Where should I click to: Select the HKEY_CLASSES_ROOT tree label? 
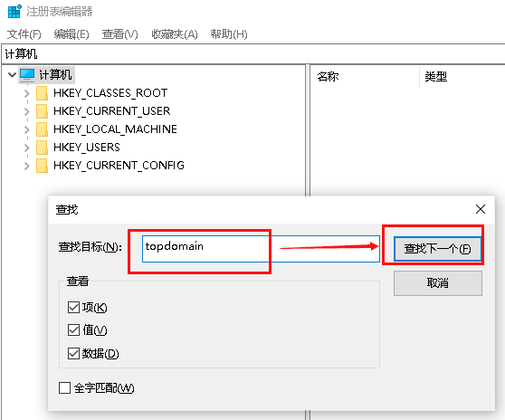point(110,93)
